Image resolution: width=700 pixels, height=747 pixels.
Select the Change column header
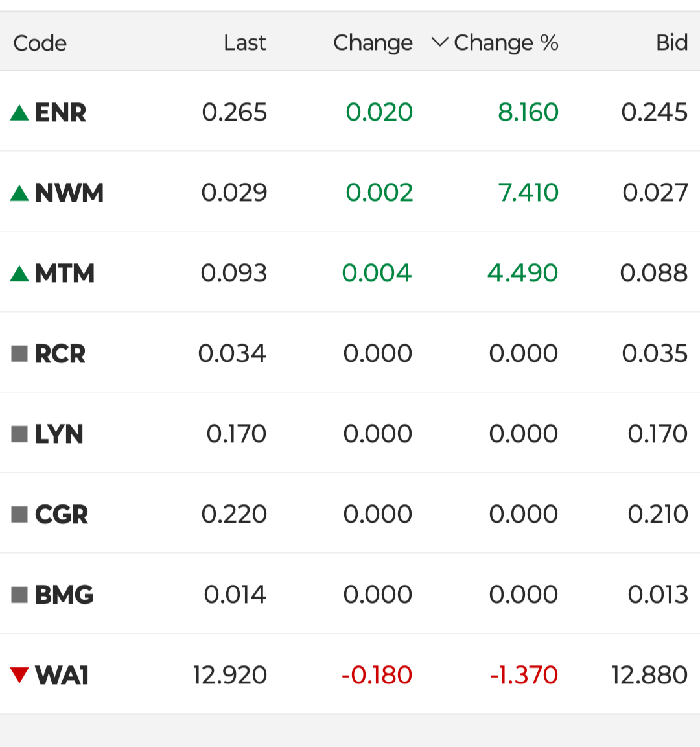[373, 43]
